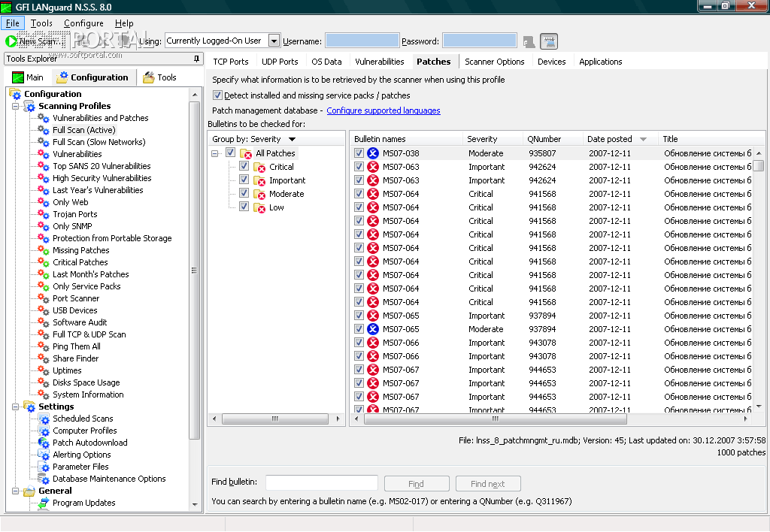
Task: Click the Find next button
Action: point(487,484)
